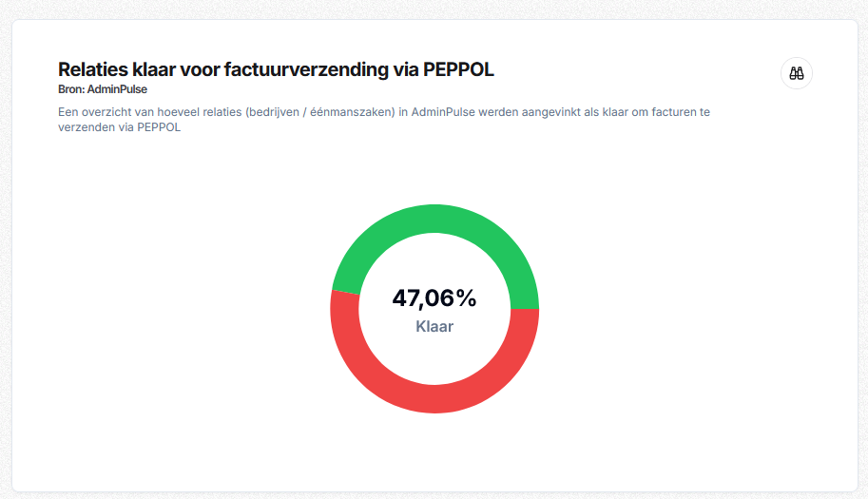The height and width of the screenshot is (499, 868).
Task: Click the 47,06% value in the chart
Action: pos(434,298)
